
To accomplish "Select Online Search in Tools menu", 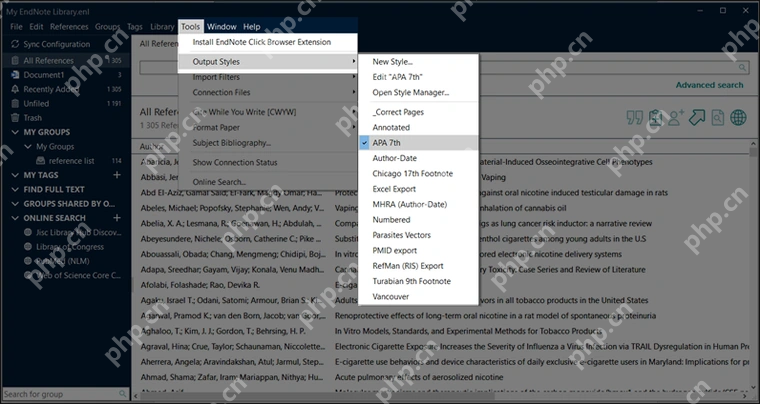I will pyautogui.click(x=268, y=182).
